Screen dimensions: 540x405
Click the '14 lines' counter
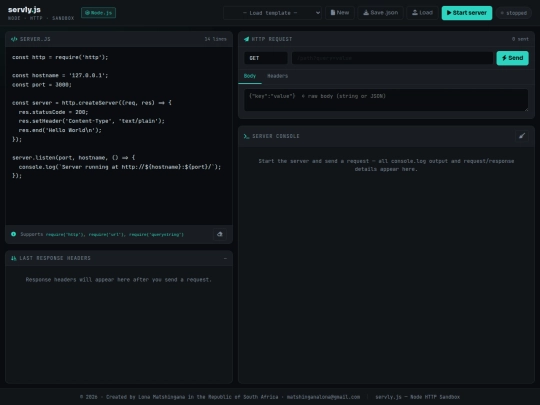click(x=216, y=39)
